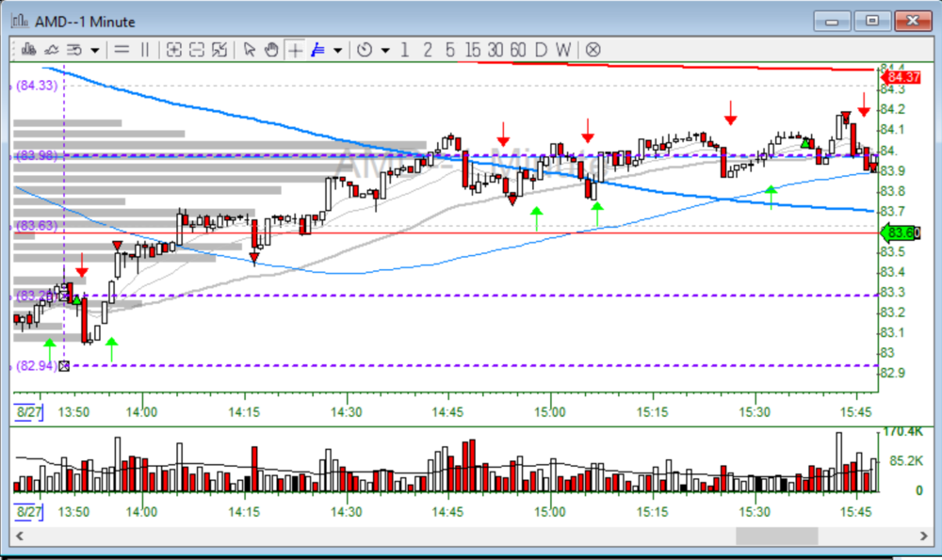Image resolution: width=942 pixels, height=560 pixels.
Task: Click the zoom-in expand icon
Action: [x=174, y=50]
